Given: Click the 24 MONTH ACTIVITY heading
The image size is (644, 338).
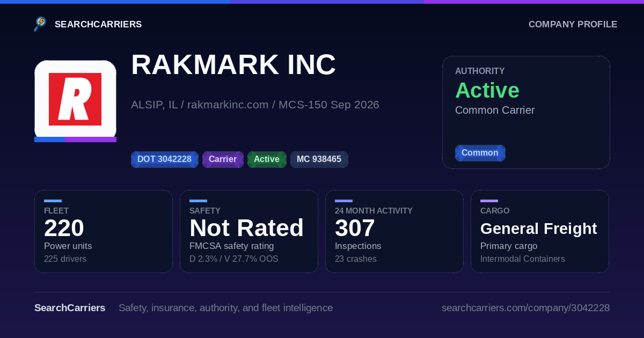Looking at the screenshot, I should click(x=374, y=211).
